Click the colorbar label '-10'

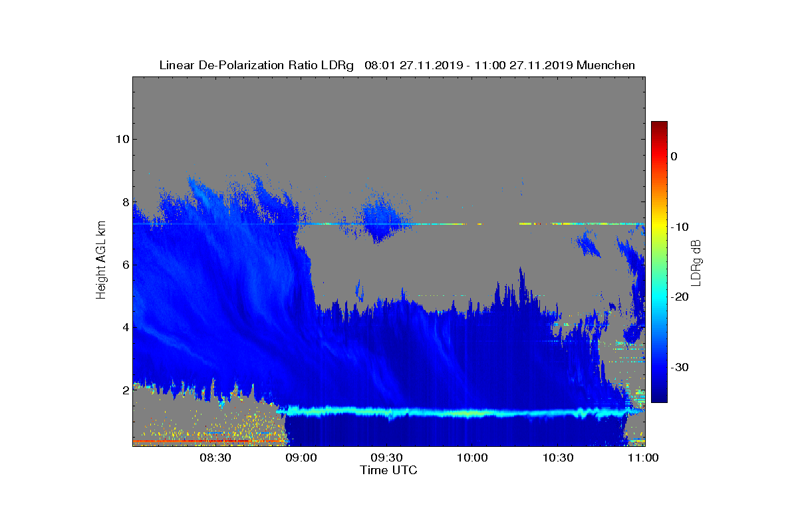coord(678,227)
